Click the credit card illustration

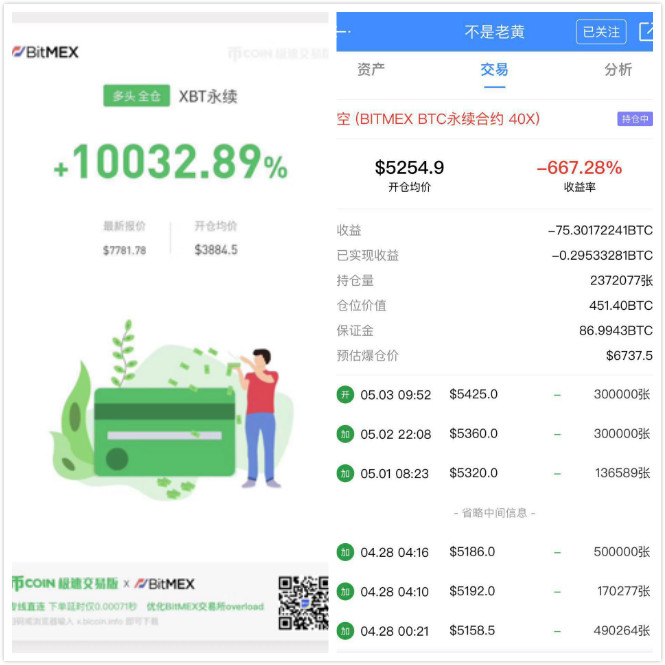165,432
